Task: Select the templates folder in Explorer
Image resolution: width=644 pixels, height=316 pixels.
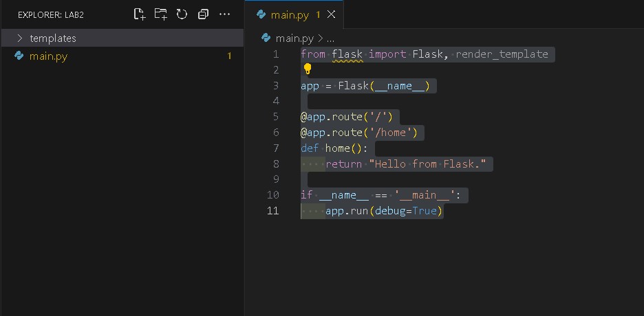Action: click(x=53, y=38)
